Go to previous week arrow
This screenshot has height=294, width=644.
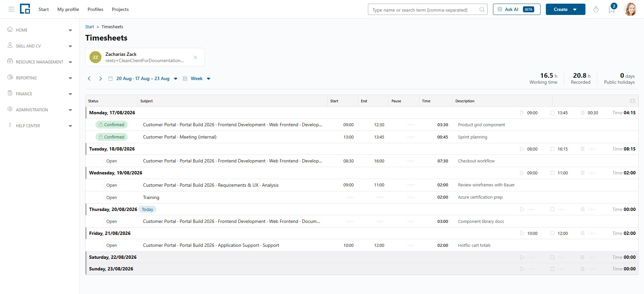pyautogui.click(x=89, y=79)
